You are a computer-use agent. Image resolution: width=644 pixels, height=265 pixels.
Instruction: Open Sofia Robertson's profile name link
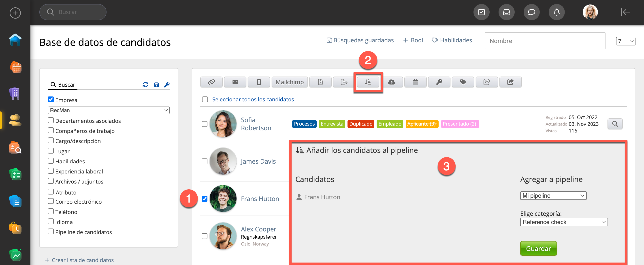(x=256, y=124)
